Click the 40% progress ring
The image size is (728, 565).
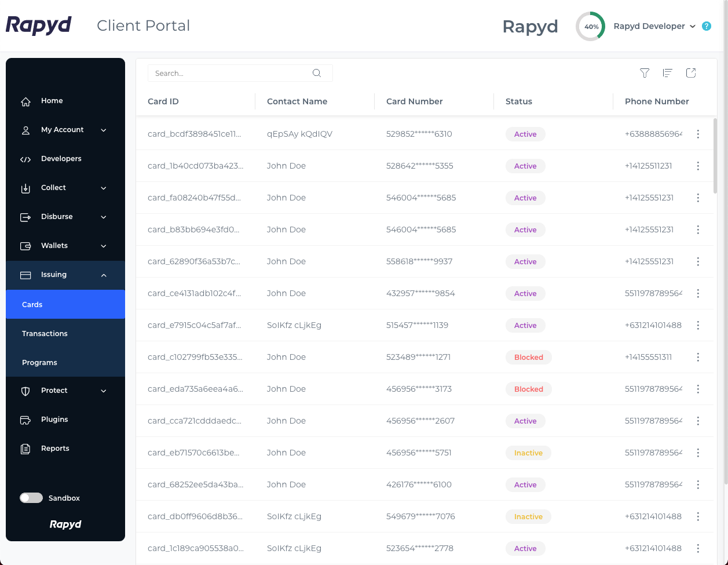[x=591, y=27]
